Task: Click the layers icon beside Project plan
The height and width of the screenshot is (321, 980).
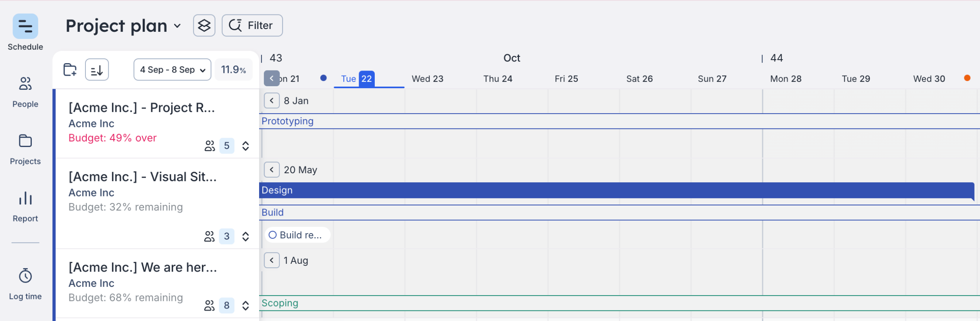Action: tap(204, 26)
